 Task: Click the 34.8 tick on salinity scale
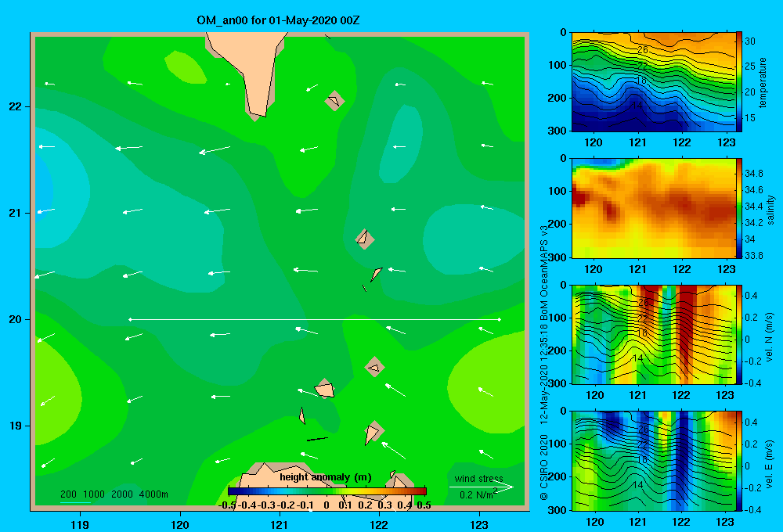tap(753, 173)
